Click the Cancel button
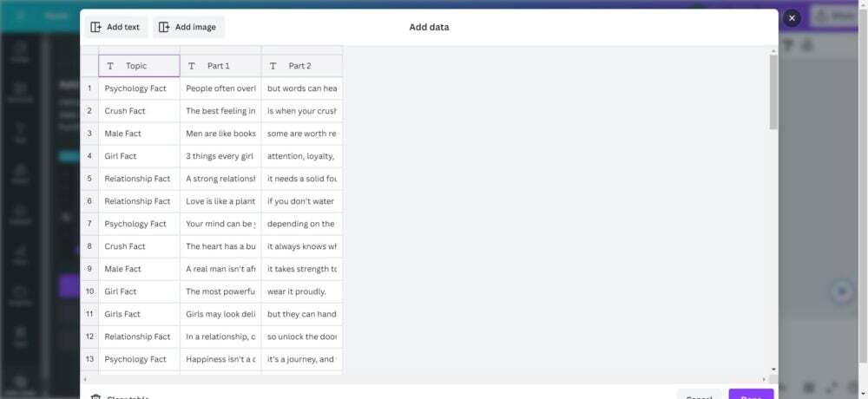The height and width of the screenshot is (399, 868). [x=699, y=396]
